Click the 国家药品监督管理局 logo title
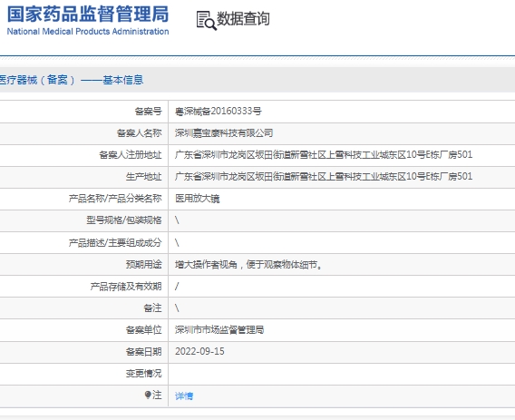Viewport: 515px width, 420px height. click(x=88, y=15)
